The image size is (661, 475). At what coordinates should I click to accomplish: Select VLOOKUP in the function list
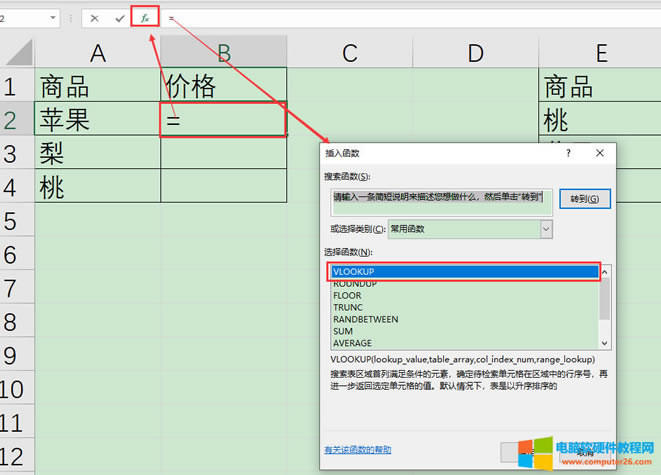[464, 271]
